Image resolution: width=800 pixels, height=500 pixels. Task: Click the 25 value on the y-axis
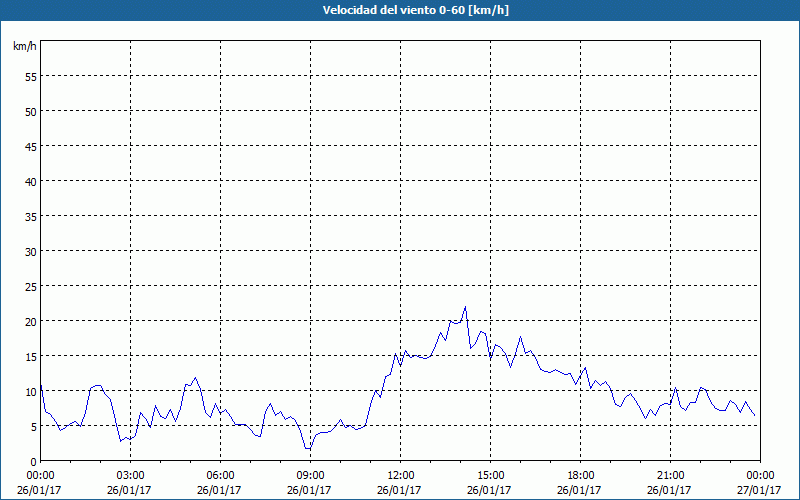31,287
